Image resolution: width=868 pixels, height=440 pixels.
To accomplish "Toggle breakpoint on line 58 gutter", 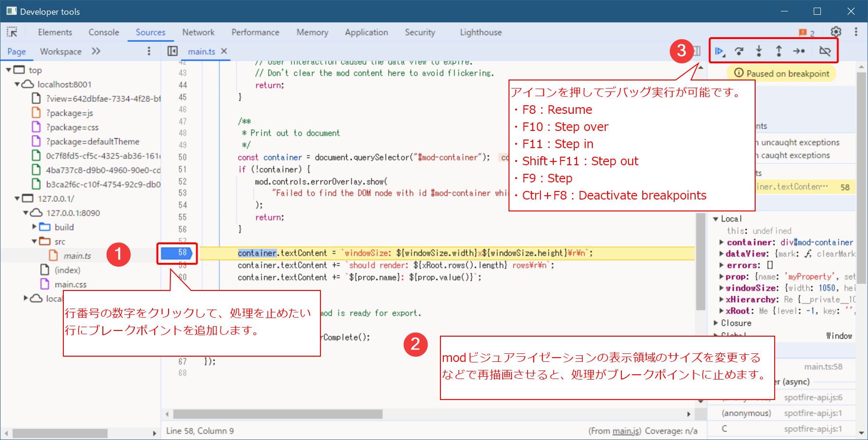I will pyautogui.click(x=177, y=253).
